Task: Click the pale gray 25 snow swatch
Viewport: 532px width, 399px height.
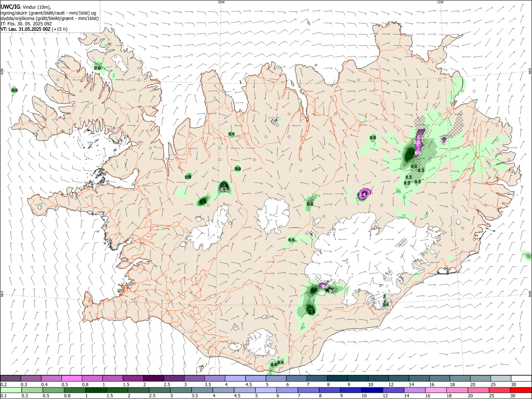Action: tap(500, 379)
